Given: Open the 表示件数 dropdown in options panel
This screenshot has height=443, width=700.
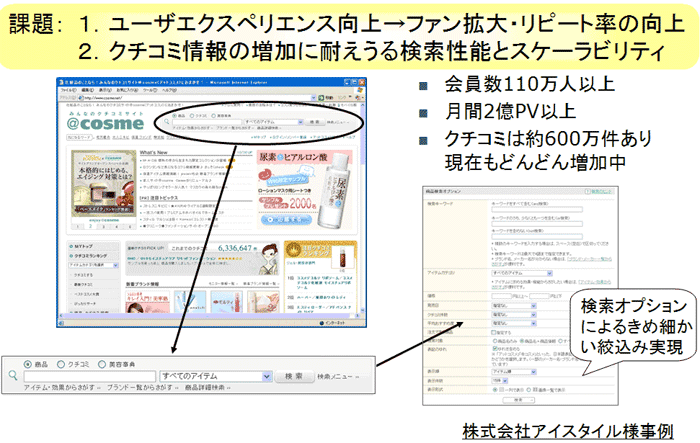Looking at the screenshot, I should [x=500, y=380].
